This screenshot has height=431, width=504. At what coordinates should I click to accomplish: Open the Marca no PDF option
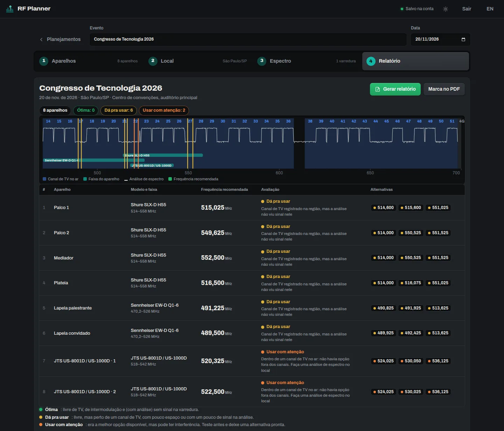(x=444, y=89)
